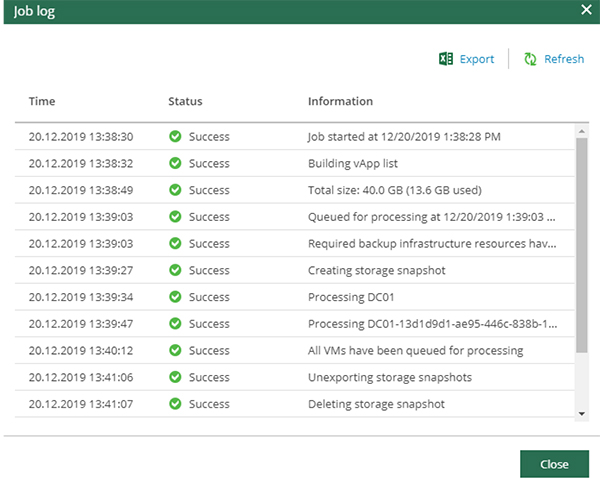Click success icon for Creating storage snapshot
This screenshot has height=486, width=600.
[175, 270]
